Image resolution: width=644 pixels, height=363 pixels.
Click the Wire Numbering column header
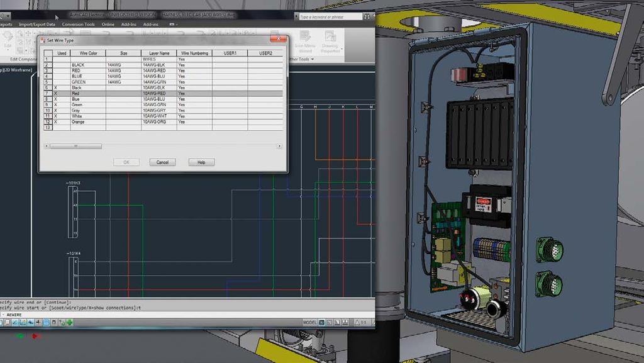coord(195,53)
